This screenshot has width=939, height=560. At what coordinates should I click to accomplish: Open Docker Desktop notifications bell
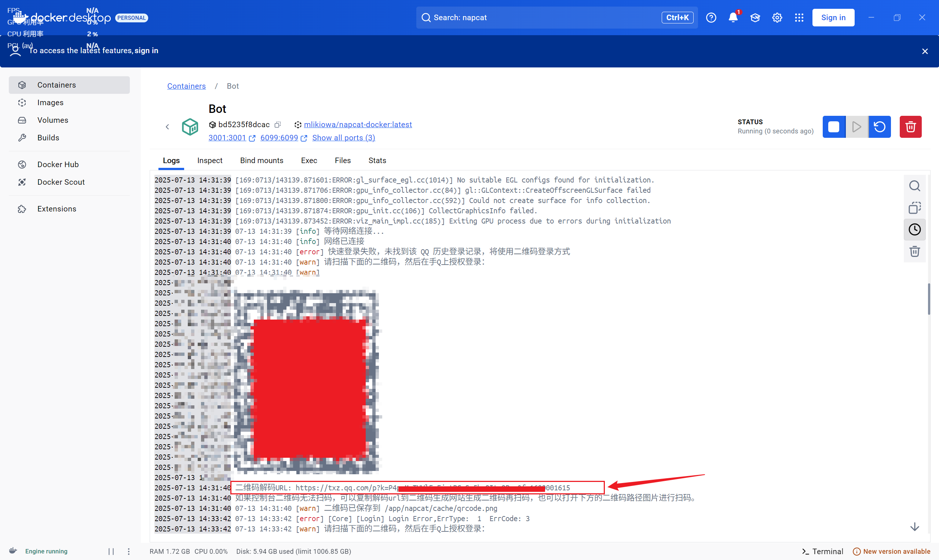click(733, 17)
